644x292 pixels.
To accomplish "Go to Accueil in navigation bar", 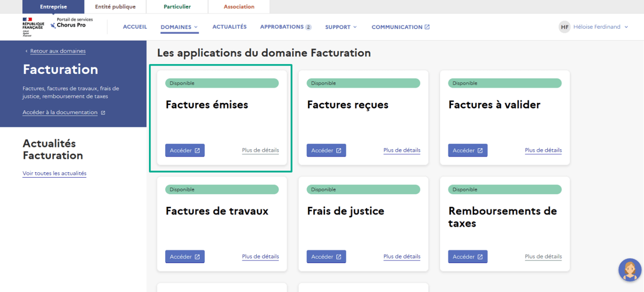I will click(135, 27).
